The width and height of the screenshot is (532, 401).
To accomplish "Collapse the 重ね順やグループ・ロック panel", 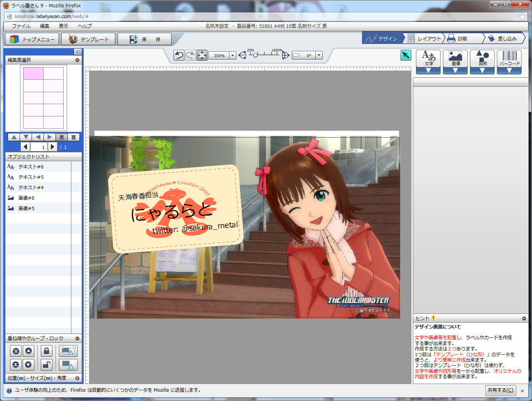I will [x=77, y=339].
